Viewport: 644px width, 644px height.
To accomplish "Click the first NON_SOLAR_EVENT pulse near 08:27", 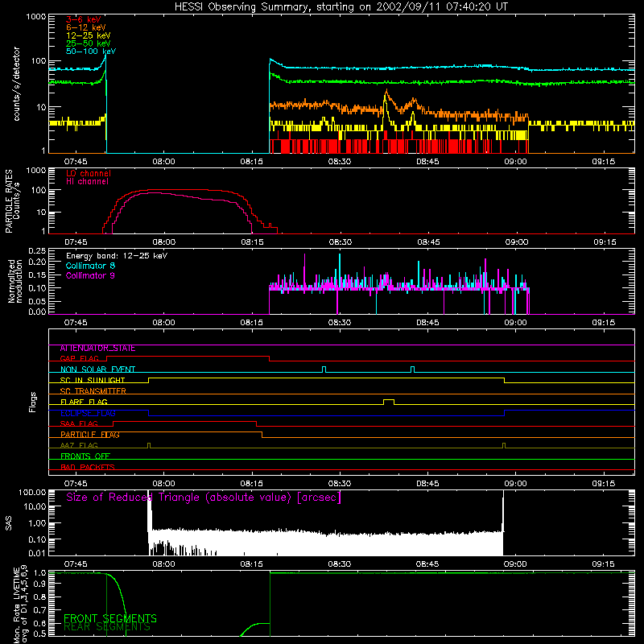I will pyautogui.click(x=324, y=369).
